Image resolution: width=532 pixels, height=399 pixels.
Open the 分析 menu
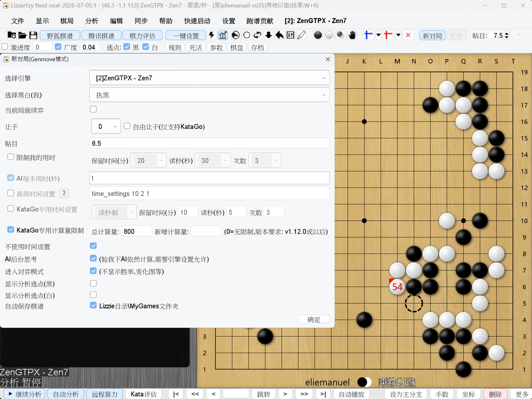click(x=92, y=21)
